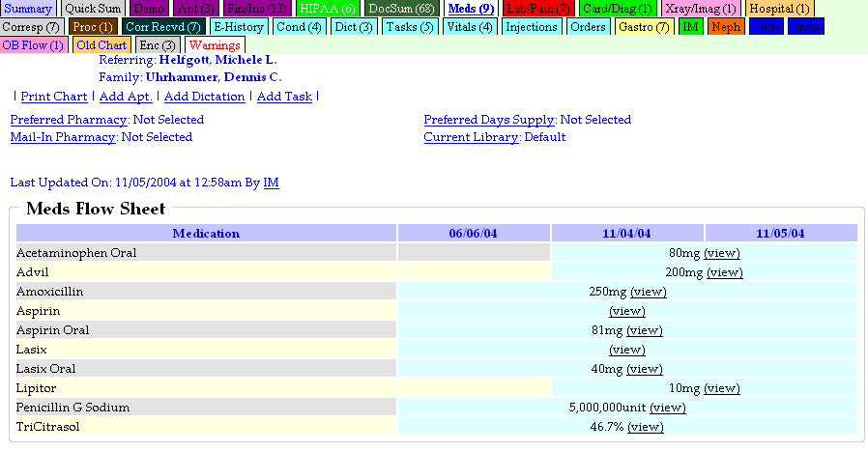
Task: Open the Hospital (1) tab
Action: (x=779, y=9)
